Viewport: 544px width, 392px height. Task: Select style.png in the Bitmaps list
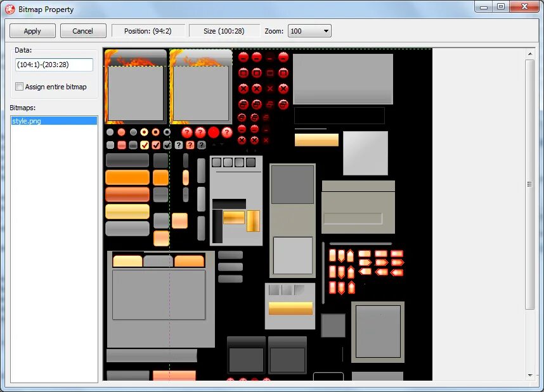pyautogui.click(x=54, y=121)
